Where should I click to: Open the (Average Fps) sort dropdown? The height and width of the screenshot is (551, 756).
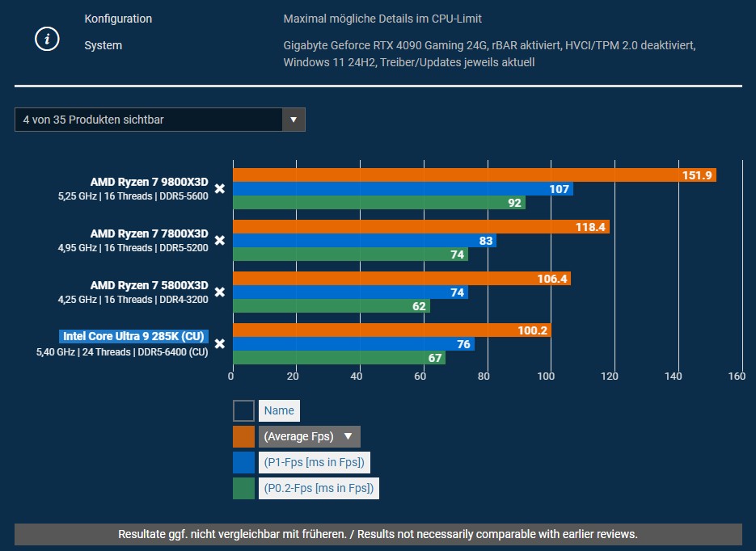[309, 436]
